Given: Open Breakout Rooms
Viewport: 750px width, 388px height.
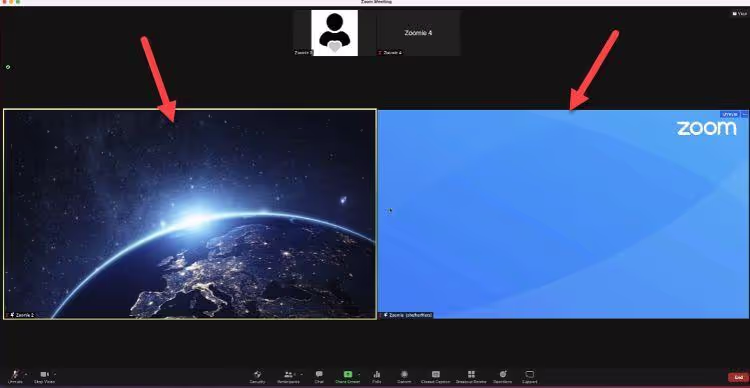Looking at the screenshot, I should click(471, 377).
